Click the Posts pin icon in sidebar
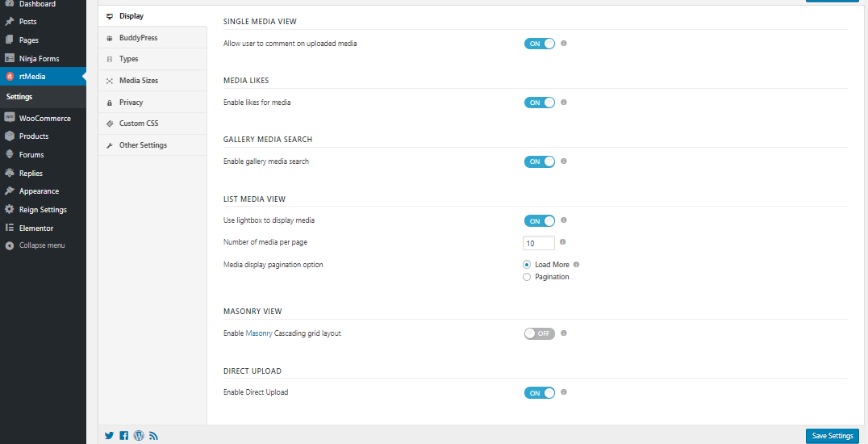868x444 pixels. 10,22
